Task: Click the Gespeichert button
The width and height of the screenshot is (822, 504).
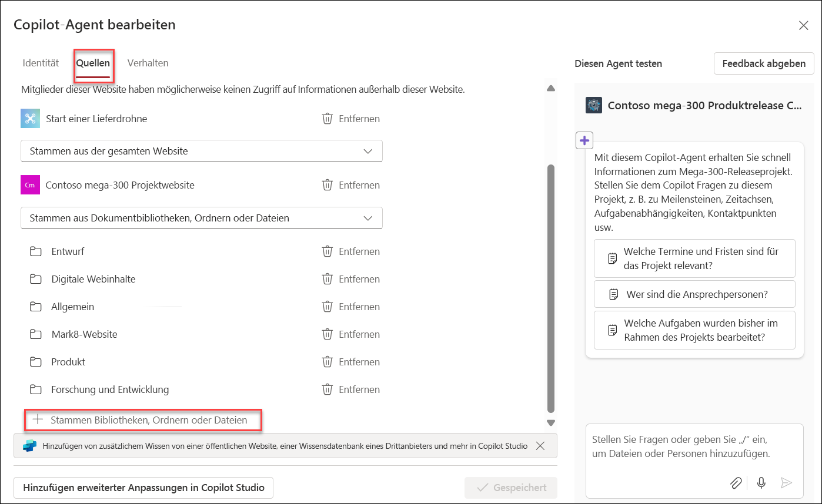Action: pos(511,488)
